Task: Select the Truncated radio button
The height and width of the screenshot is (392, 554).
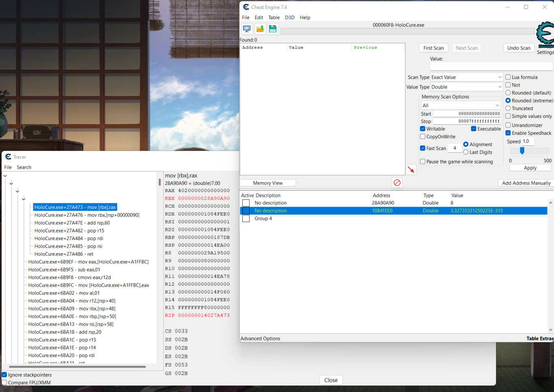Action: point(508,108)
